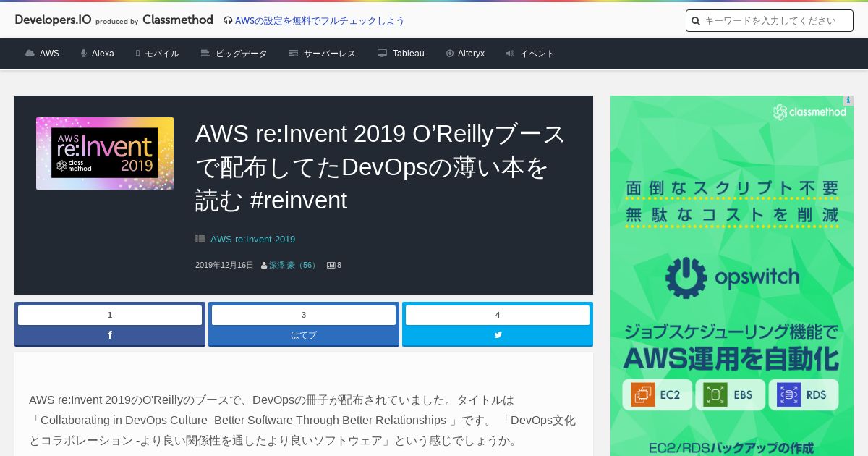
Task: Open the Classmethod logo link
Action: click(178, 20)
